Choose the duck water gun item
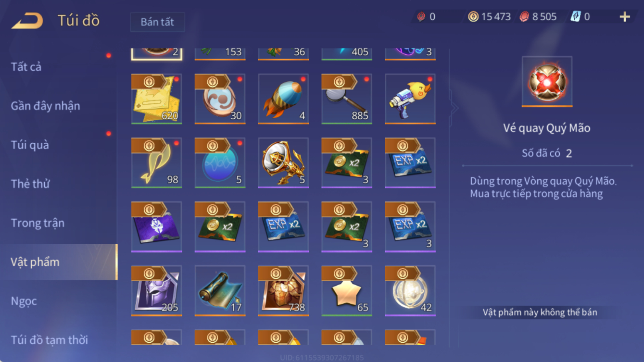Screen dimensions: 644x362 pyautogui.click(x=410, y=99)
